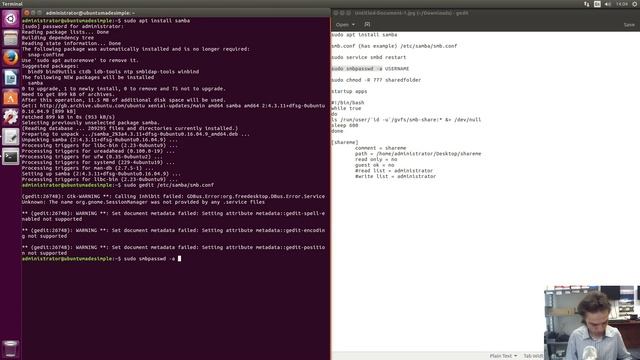The height and width of the screenshot is (360, 640).
Task: Click the 'read only = no' line
Action: (376, 159)
